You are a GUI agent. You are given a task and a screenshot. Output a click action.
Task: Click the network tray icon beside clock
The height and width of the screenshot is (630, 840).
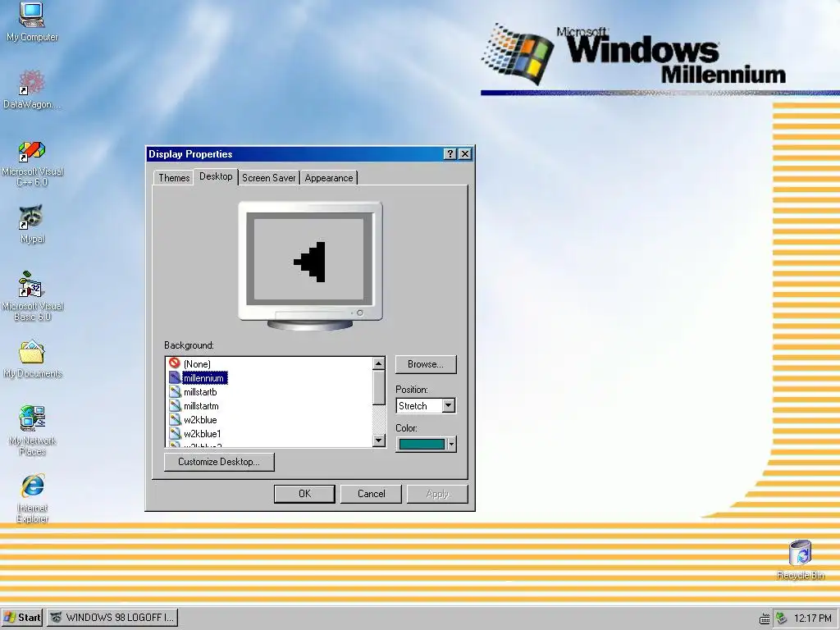pyautogui.click(x=781, y=619)
